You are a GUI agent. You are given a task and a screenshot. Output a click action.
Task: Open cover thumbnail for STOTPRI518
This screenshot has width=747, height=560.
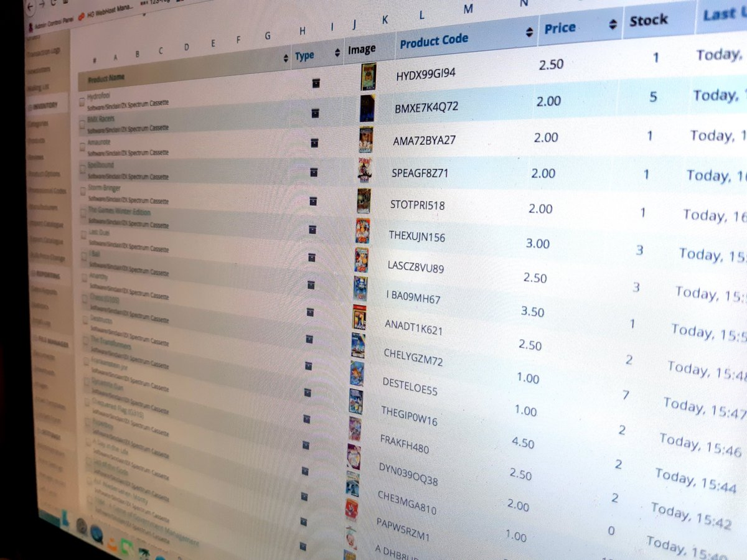point(364,201)
